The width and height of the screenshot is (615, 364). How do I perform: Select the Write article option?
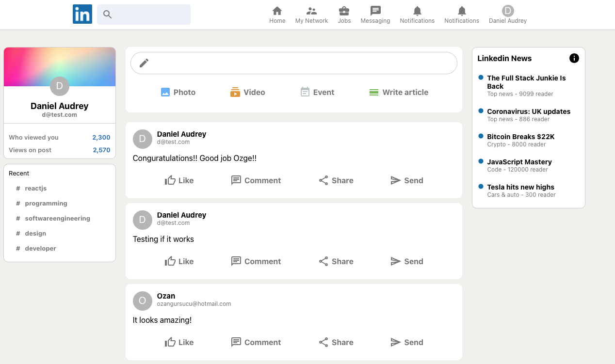(373, 92)
